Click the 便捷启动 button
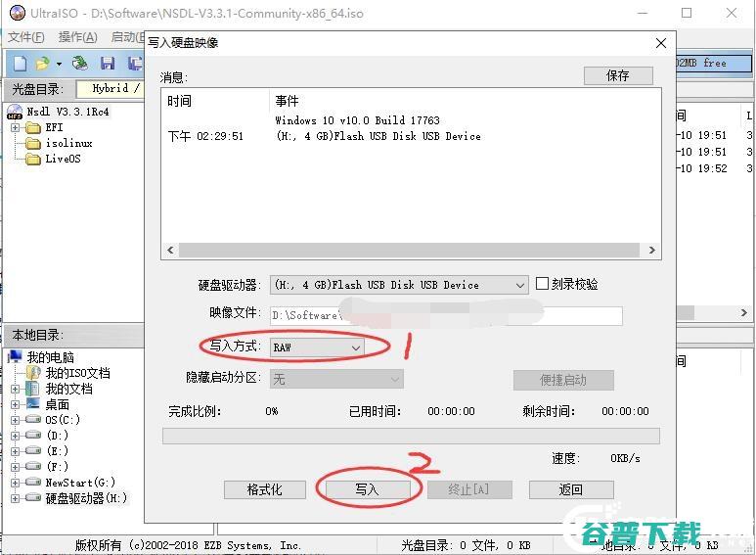 tap(563, 380)
